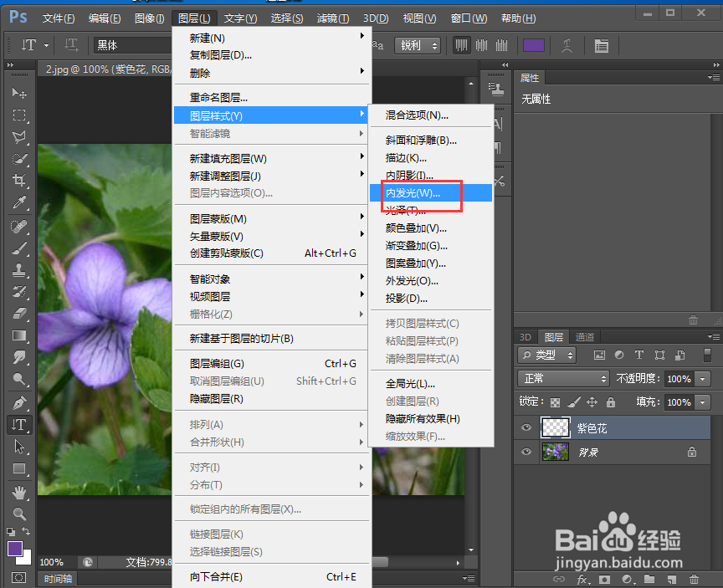Image resolution: width=723 pixels, height=588 pixels.
Task: Add layer style with fx icon
Action: tap(582, 580)
